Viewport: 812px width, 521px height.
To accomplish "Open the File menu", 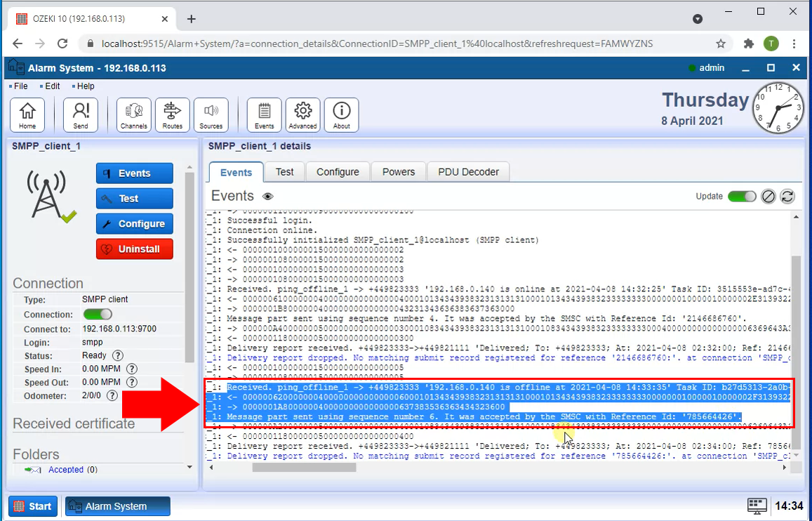I will 21,86.
